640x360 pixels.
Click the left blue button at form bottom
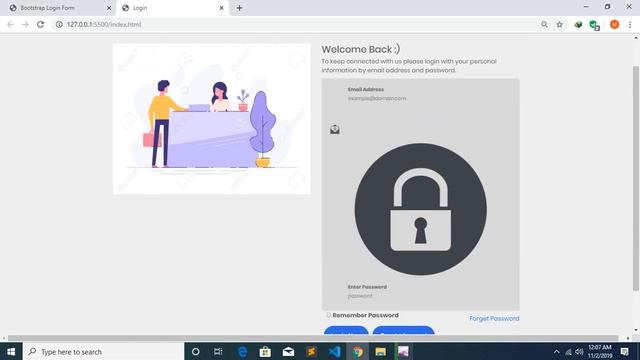pyautogui.click(x=346, y=330)
